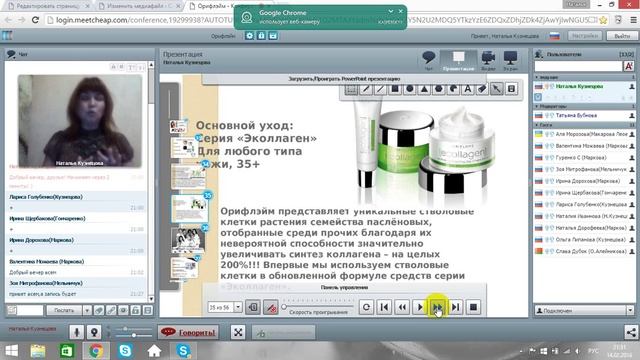This screenshot has width=640, height=360.
Task: Jump to the first slide
Action: click(x=384, y=307)
